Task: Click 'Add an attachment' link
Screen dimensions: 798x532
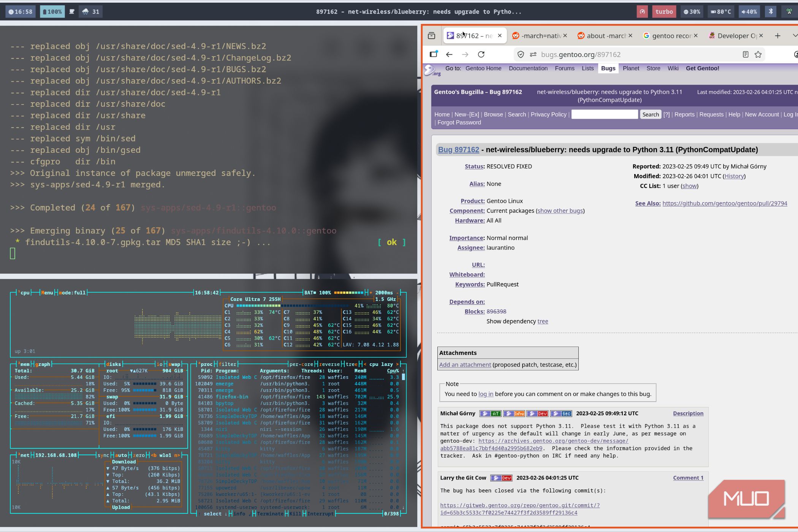Action: [465, 365]
